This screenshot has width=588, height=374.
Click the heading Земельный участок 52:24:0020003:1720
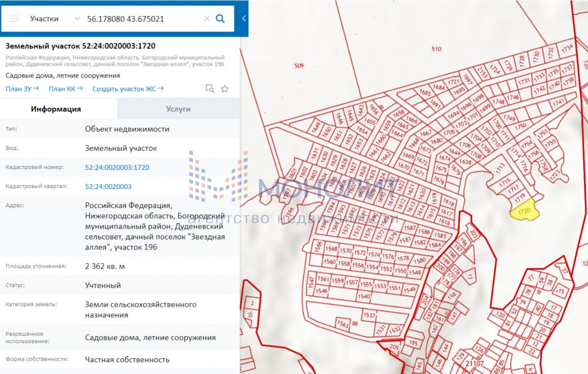pos(80,46)
